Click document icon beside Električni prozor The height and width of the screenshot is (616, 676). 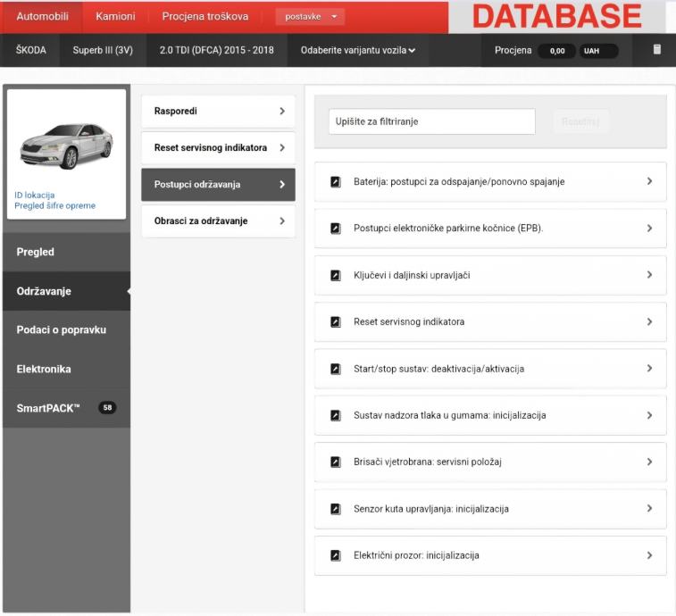point(336,555)
